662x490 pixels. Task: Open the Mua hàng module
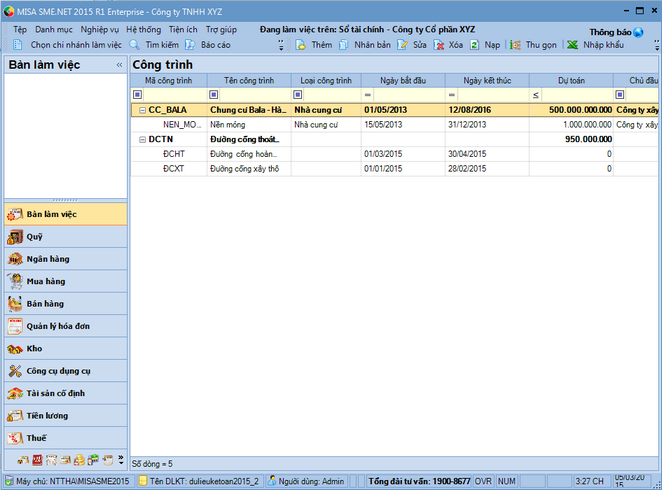click(x=66, y=282)
